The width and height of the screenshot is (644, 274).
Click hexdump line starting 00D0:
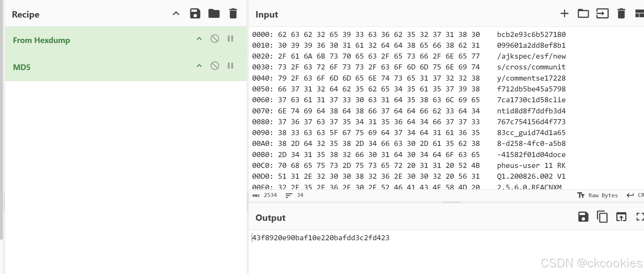pos(409,176)
